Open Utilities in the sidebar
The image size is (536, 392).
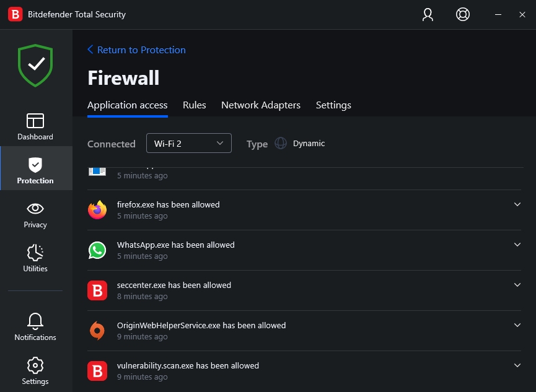coord(35,258)
